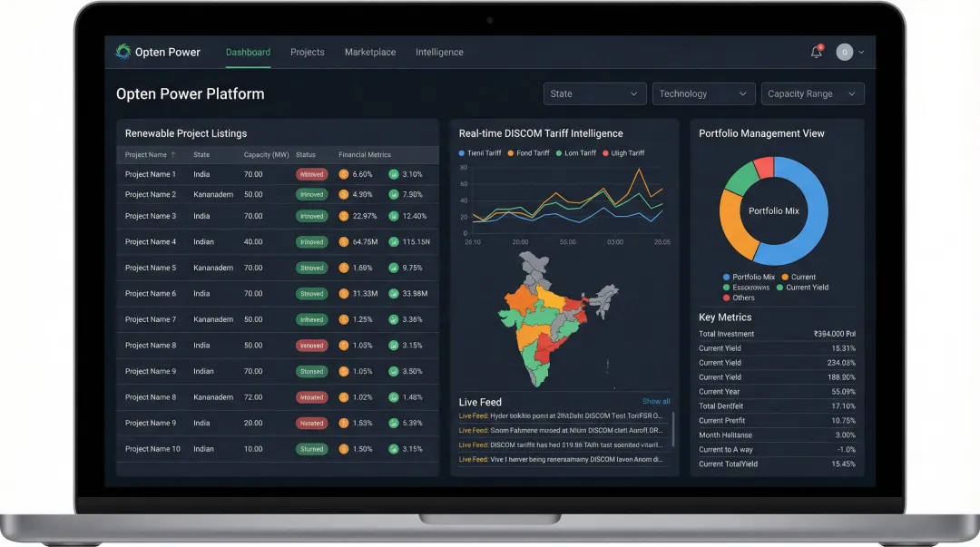Open the State filter dropdown
Viewport: 980px width, 547px height.
(594, 93)
